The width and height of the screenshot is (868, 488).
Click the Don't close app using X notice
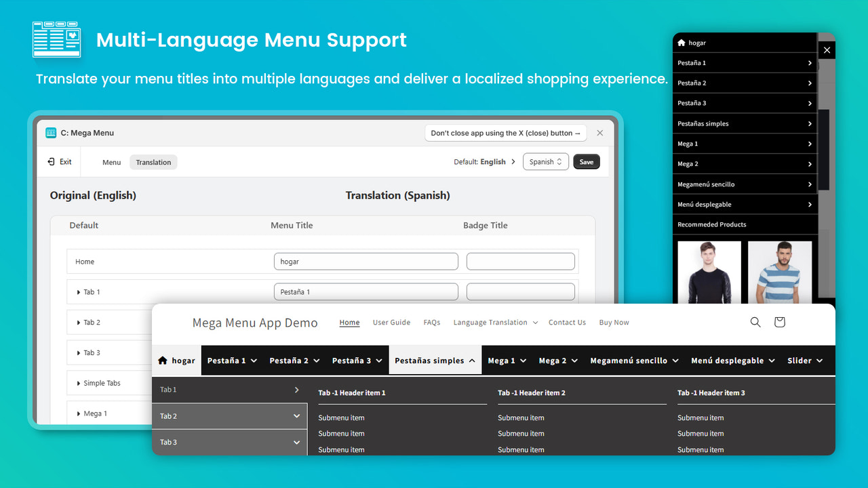(506, 133)
